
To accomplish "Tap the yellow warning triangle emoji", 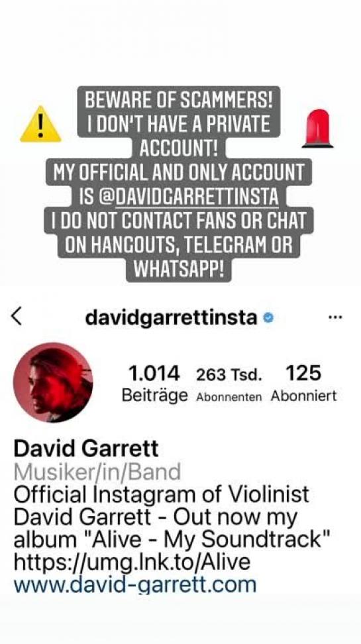I will 40,125.
